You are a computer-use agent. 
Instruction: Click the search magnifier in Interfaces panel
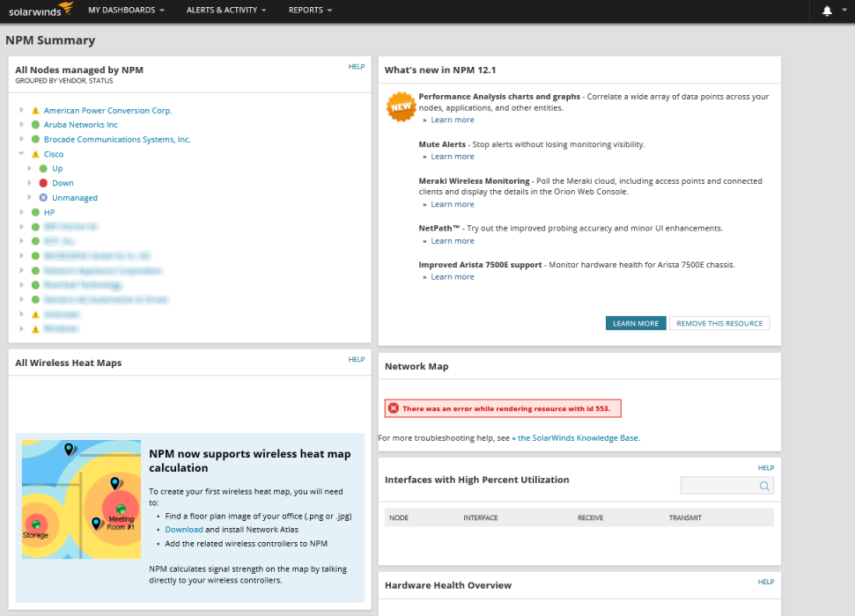tap(763, 485)
